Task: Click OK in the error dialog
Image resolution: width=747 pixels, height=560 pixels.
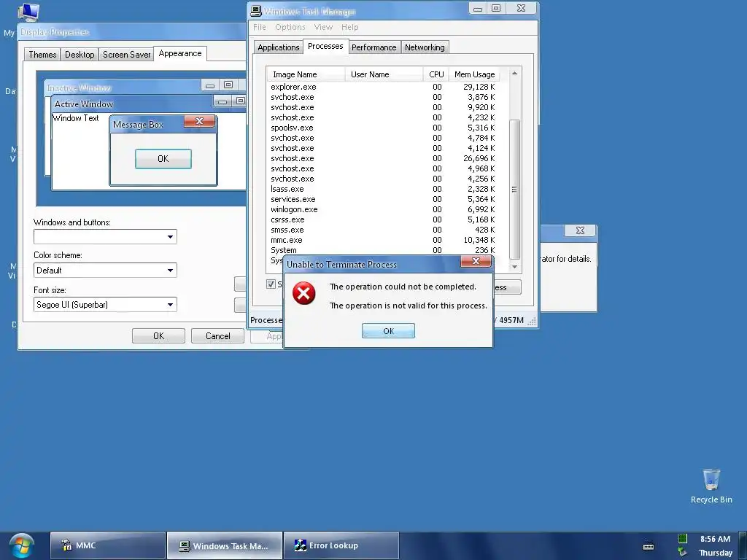Action: pyautogui.click(x=388, y=331)
